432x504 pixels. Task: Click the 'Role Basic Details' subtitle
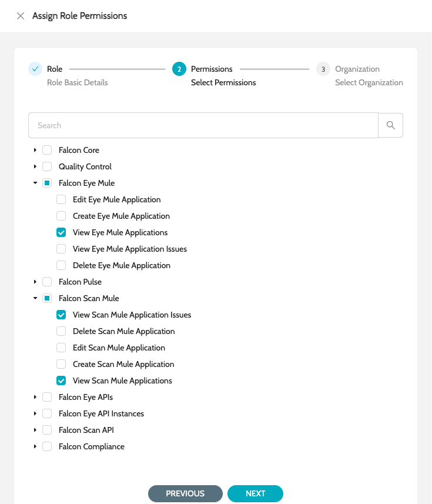(78, 82)
